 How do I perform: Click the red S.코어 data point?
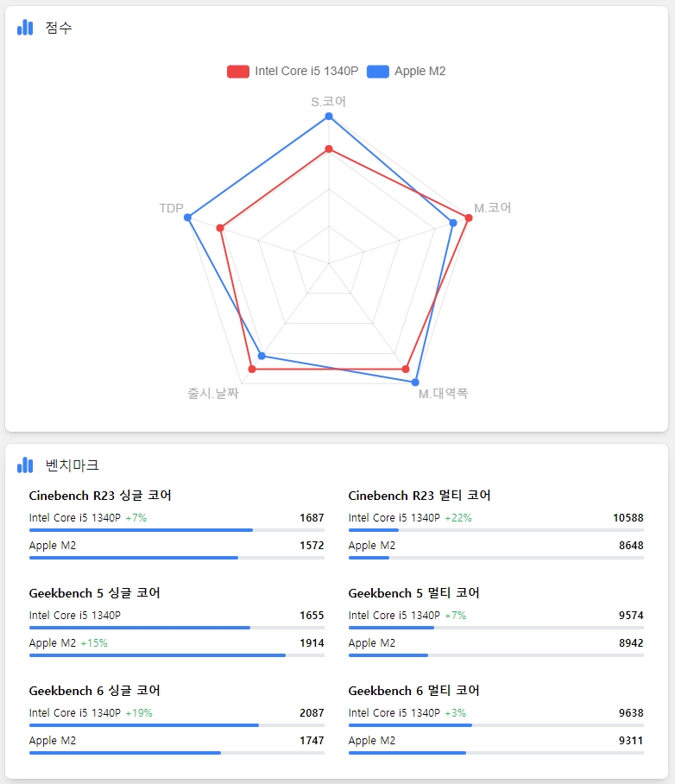coord(329,149)
